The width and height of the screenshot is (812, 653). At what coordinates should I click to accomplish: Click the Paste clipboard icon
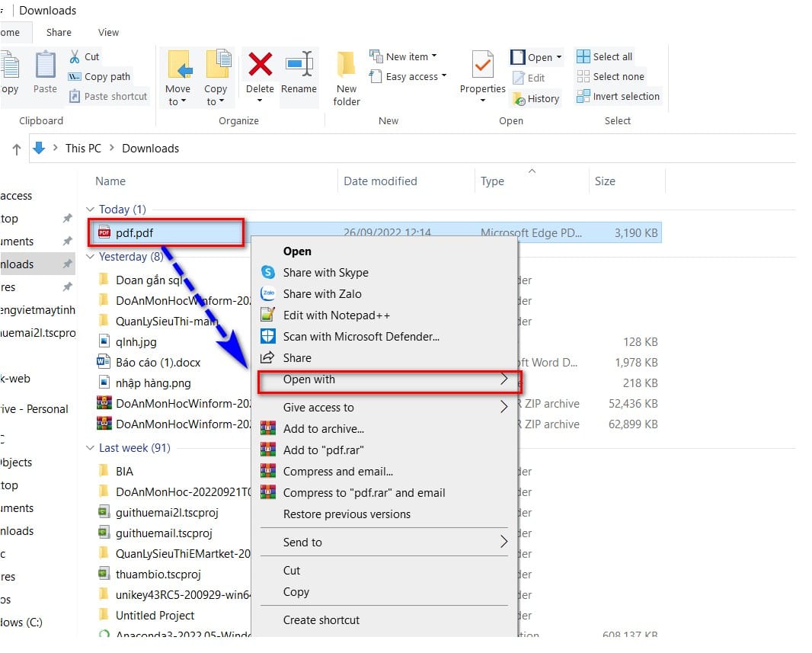point(45,66)
